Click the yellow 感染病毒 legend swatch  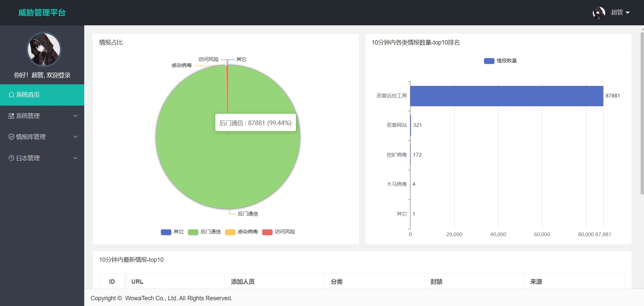click(x=230, y=232)
